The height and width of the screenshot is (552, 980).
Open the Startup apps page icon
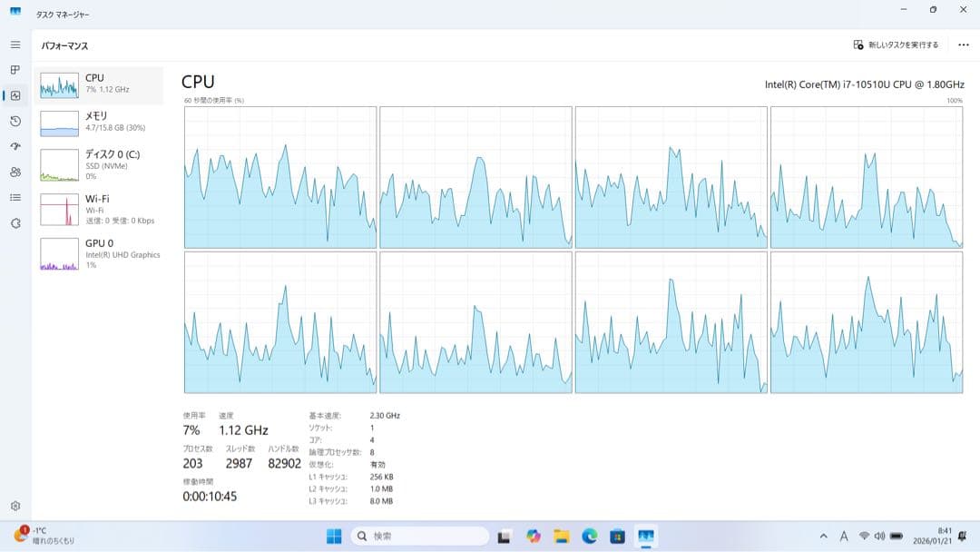15,145
